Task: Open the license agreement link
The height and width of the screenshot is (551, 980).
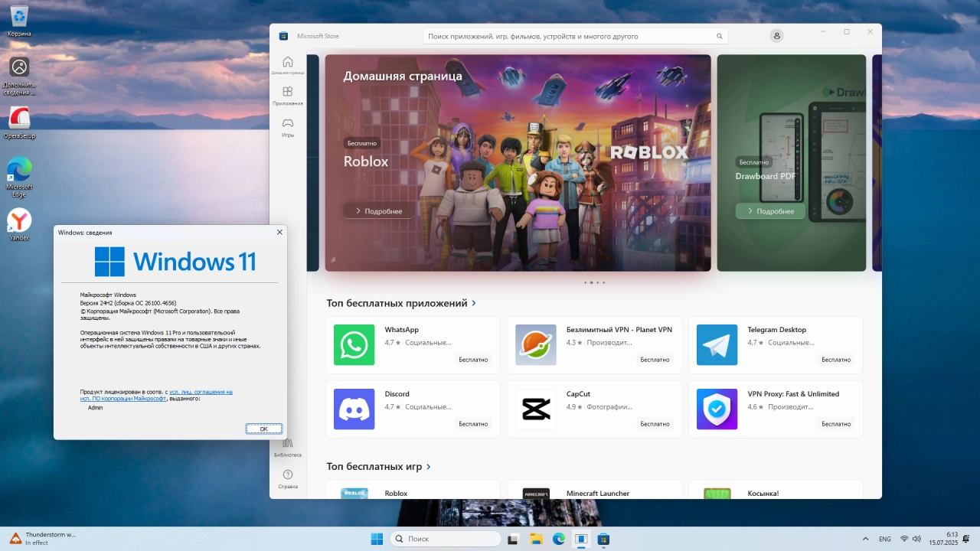Action: [x=156, y=395]
